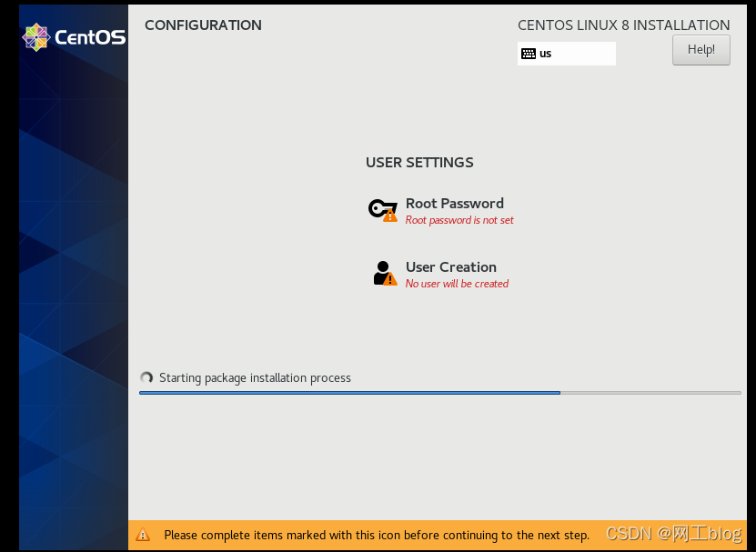
Task: Click the 'Starting package installation process' status text
Action: click(x=255, y=378)
